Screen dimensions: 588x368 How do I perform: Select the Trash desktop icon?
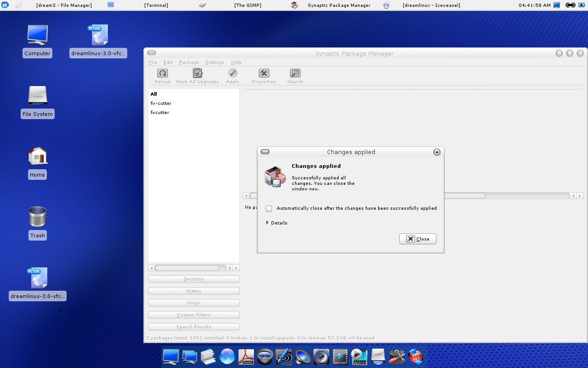point(37,217)
